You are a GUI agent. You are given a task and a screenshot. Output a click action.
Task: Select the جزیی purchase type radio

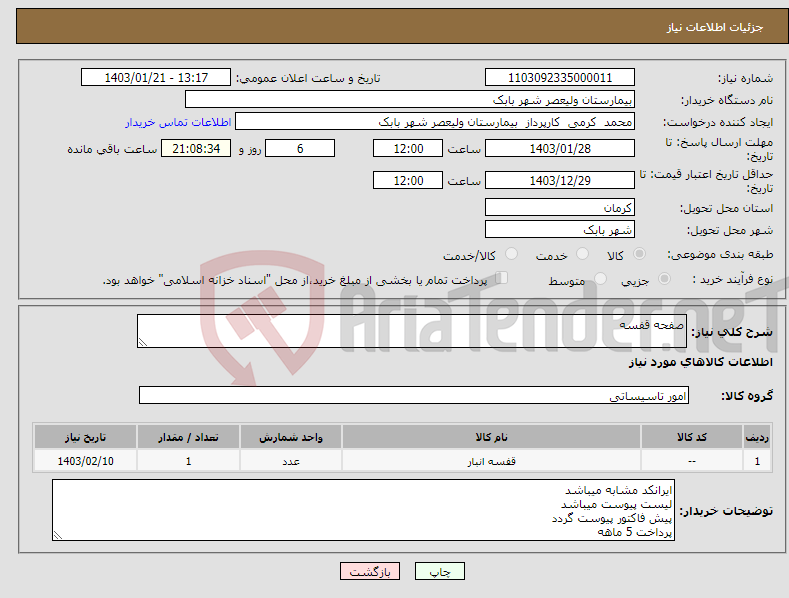tap(664, 278)
